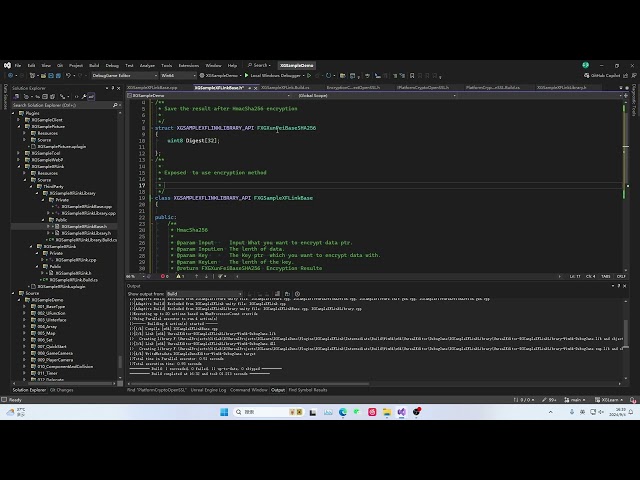The image size is (640, 480).
Task: Switch to the Command Window tab
Action: [x=248, y=390]
